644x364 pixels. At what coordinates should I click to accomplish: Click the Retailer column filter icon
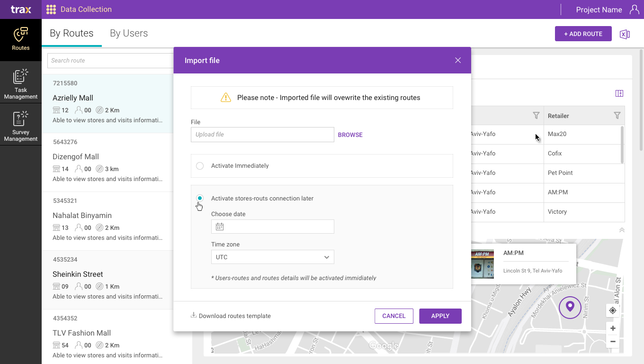(x=617, y=116)
